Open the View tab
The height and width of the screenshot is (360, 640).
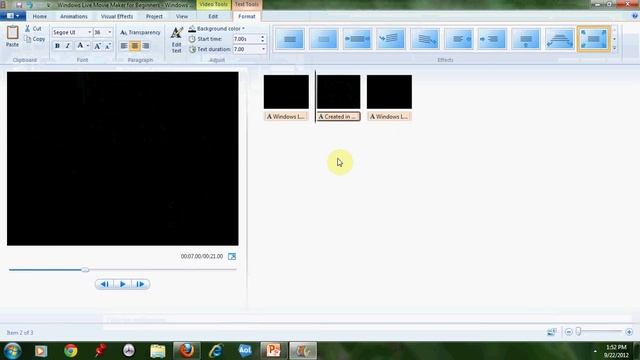click(x=182, y=16)
